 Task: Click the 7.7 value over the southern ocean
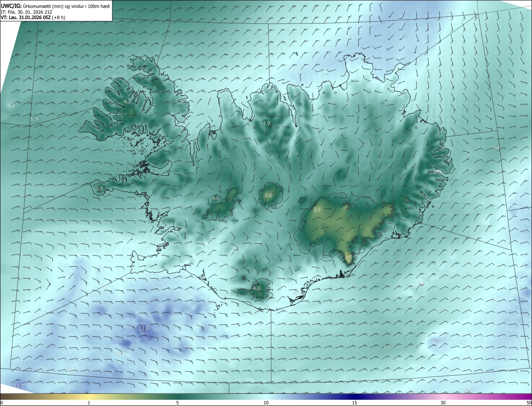(x=387, y=348)
